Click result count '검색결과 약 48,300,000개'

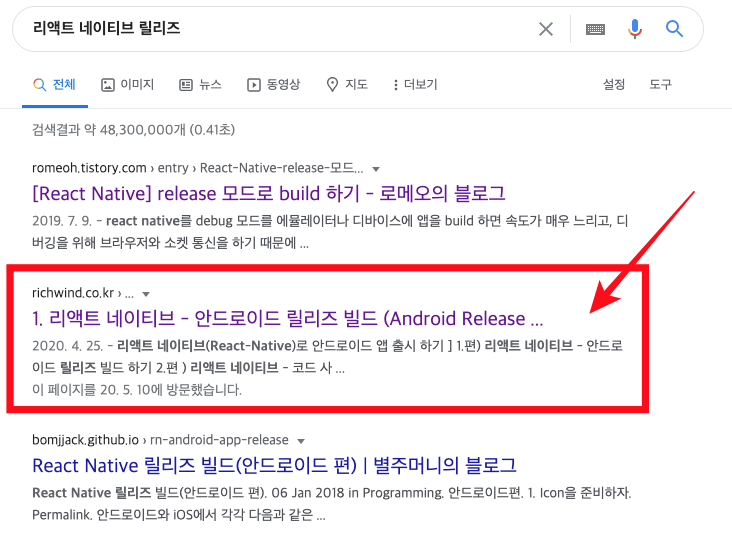(133, 129)
